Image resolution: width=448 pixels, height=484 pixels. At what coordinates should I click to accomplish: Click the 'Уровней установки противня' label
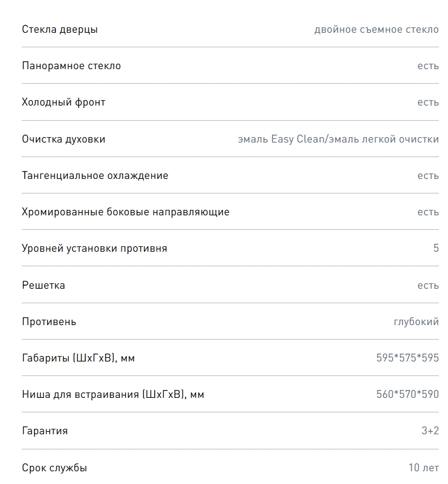pyautogui.click(x=95, y=249)
